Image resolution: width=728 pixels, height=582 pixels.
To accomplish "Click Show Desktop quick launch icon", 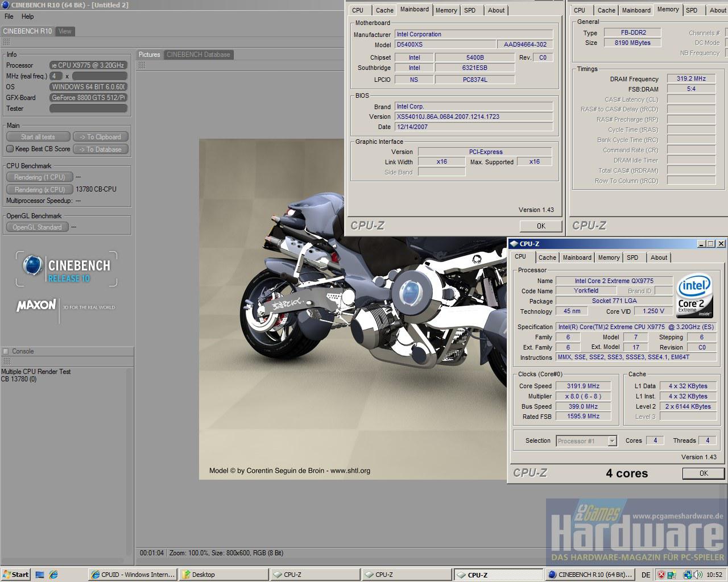I will click(40, 575).
